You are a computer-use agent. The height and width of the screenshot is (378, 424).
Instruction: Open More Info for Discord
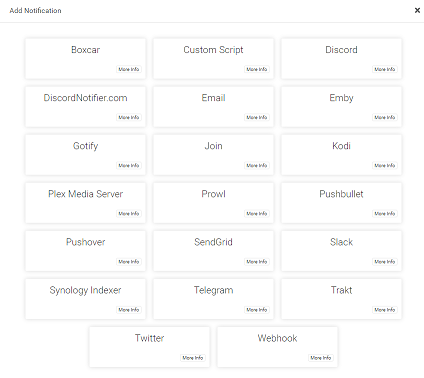pyautogui.click(x=385, y=69)
